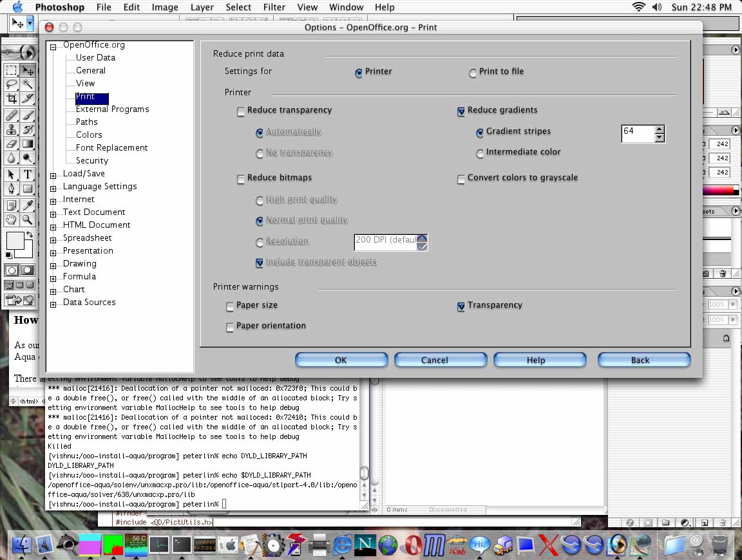This screenshot has height=560, width=742.
Task: Cancel the Options dialog
Action: coord(441,360)
